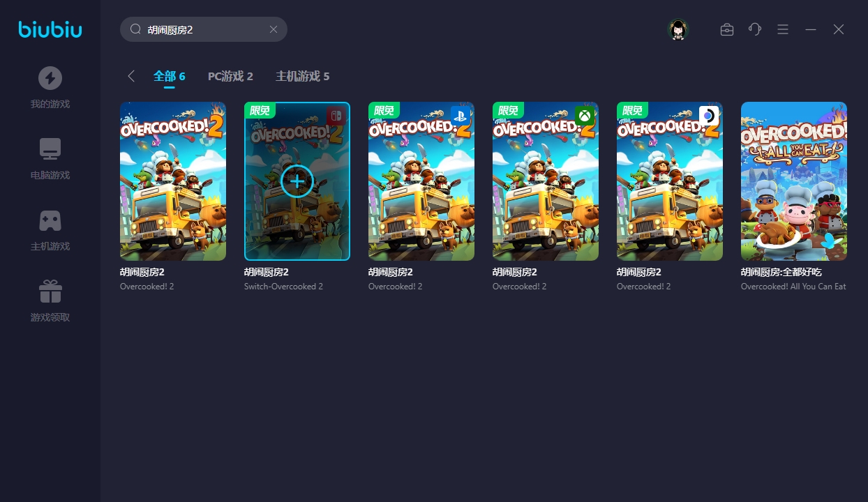Screen dimensions: 868x502
Task: Open the Steam Deck Overcooked 2 cover
Action: coord(670,181)
